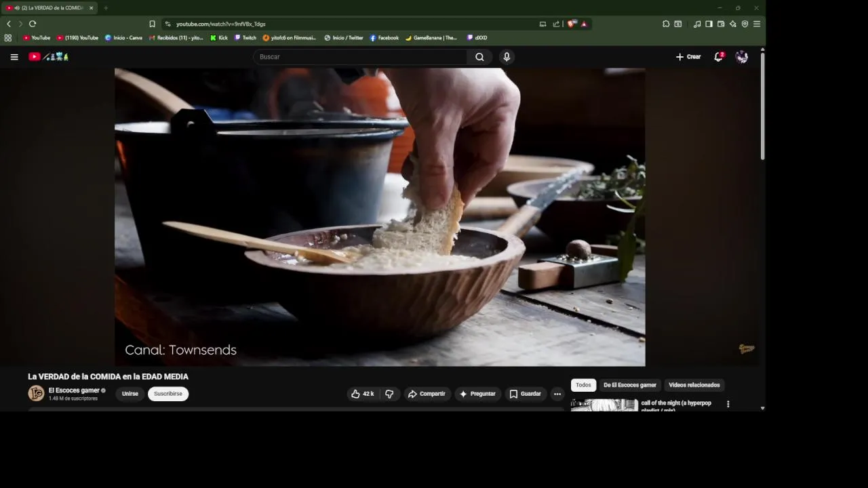Screen dimensions: 868x488
Task: Close the La VERDAD de la COMIDA tab
Action: [91, 8]
